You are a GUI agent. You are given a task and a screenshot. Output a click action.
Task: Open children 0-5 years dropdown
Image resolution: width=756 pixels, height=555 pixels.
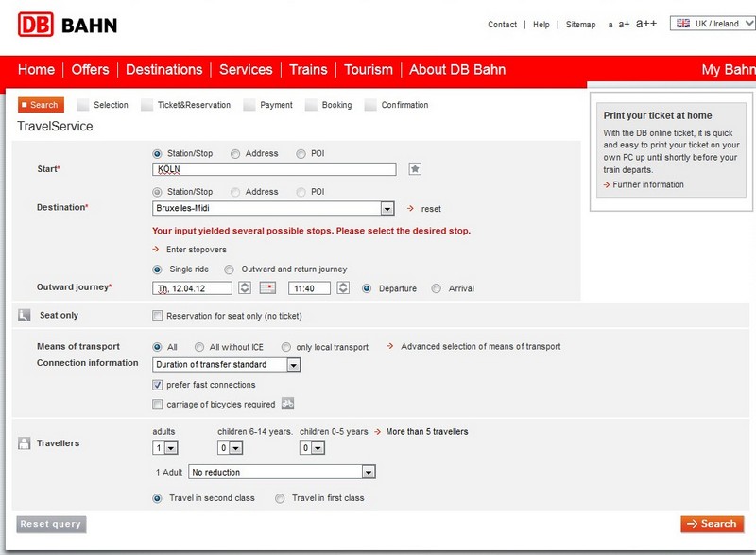coord(312,447)
